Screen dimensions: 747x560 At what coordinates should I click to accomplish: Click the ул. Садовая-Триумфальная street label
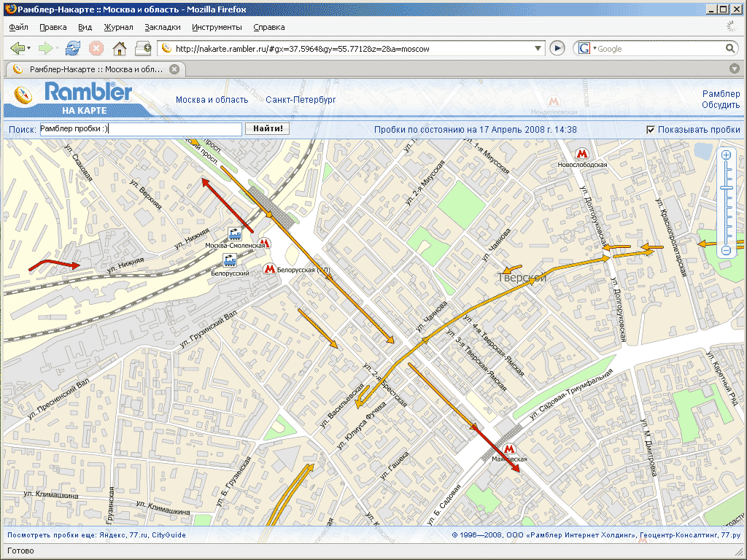pyautogui.click(x=570, y=393)
